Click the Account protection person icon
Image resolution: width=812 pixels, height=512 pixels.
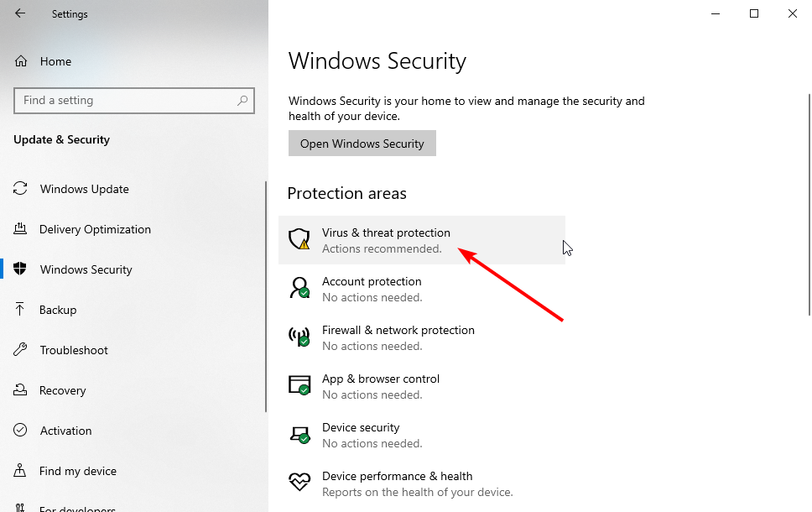pos(299,288)
